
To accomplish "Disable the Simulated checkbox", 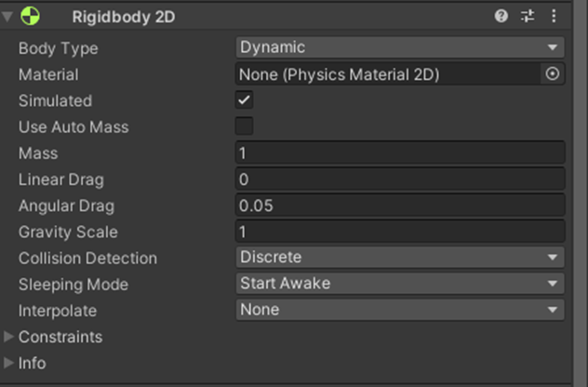I will click(244, 100).
